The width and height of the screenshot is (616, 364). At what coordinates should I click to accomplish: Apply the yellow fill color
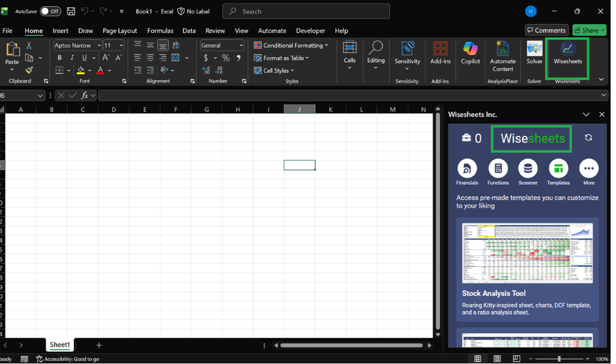81,71
